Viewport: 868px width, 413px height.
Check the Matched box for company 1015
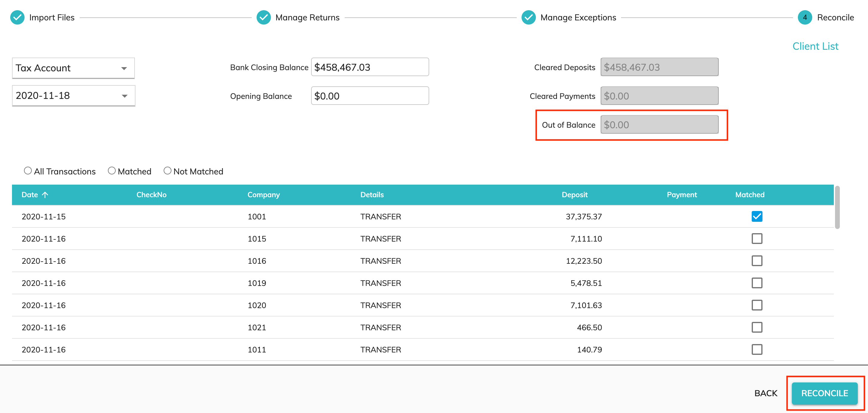757,239
